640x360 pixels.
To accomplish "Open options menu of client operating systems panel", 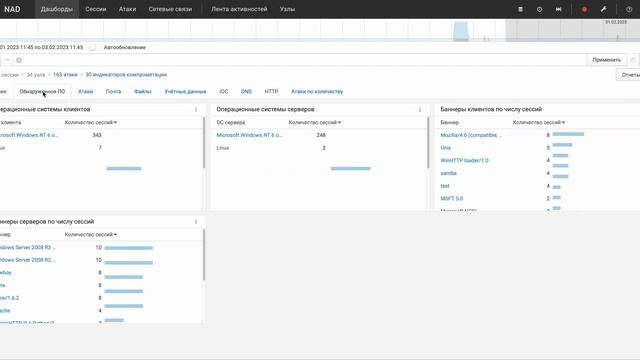I will click(x=196, y=109).
